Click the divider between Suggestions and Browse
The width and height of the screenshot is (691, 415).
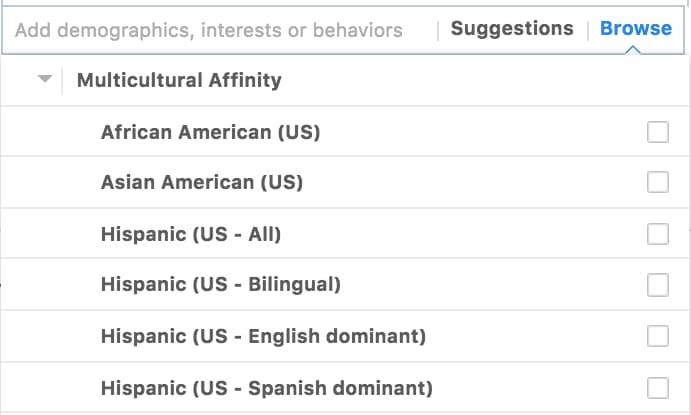coord(587,29)
